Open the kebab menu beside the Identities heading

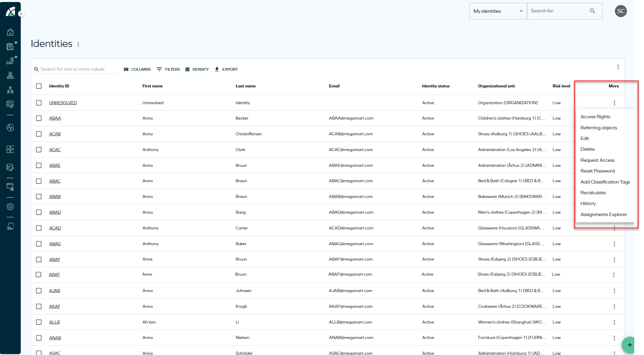click(78, 44)
